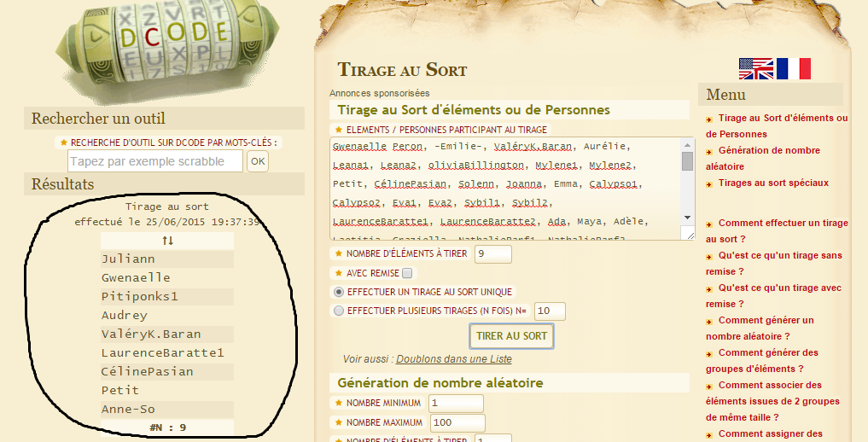
Task: Click textarea scrollbar down arrow
Action: 688,218
